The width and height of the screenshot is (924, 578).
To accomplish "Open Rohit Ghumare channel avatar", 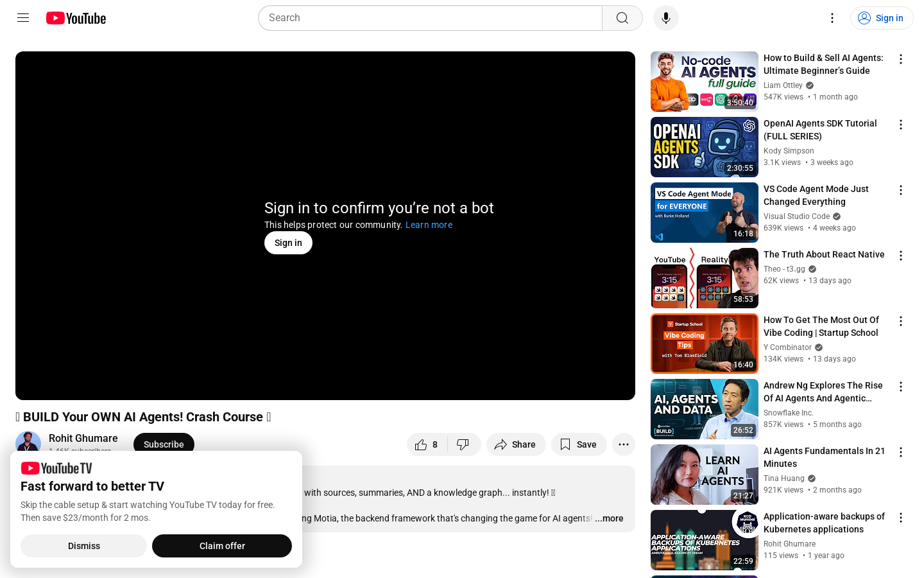I will [x=28, y=442].
